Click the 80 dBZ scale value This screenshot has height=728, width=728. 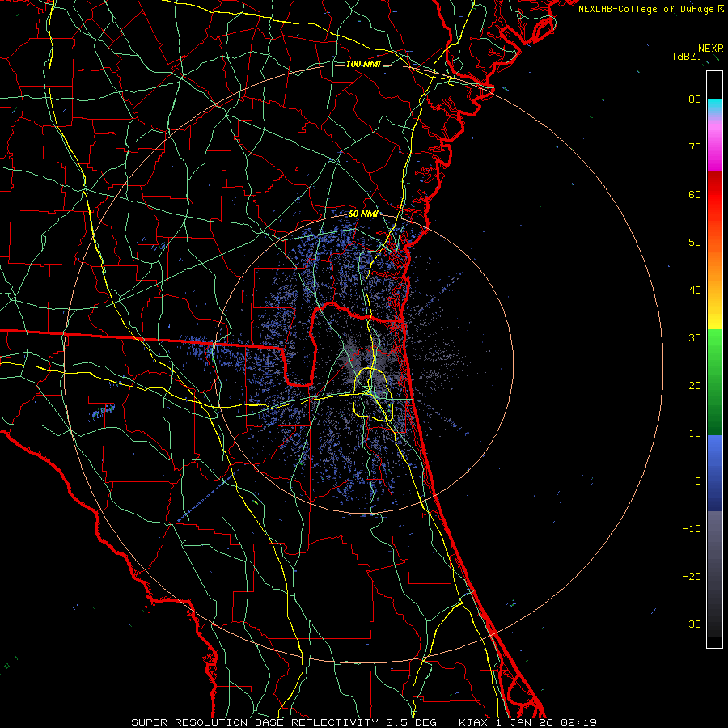(695, 99)
